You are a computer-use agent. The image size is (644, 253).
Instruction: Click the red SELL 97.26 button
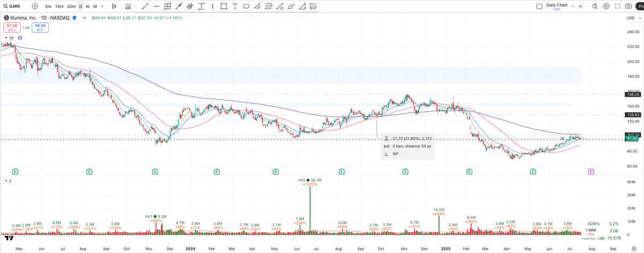(x=12, y=27)
